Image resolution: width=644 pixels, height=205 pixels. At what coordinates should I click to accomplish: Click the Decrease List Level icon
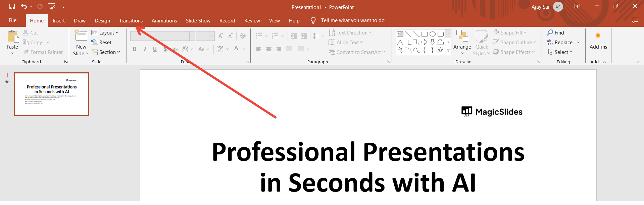[294, 36]
